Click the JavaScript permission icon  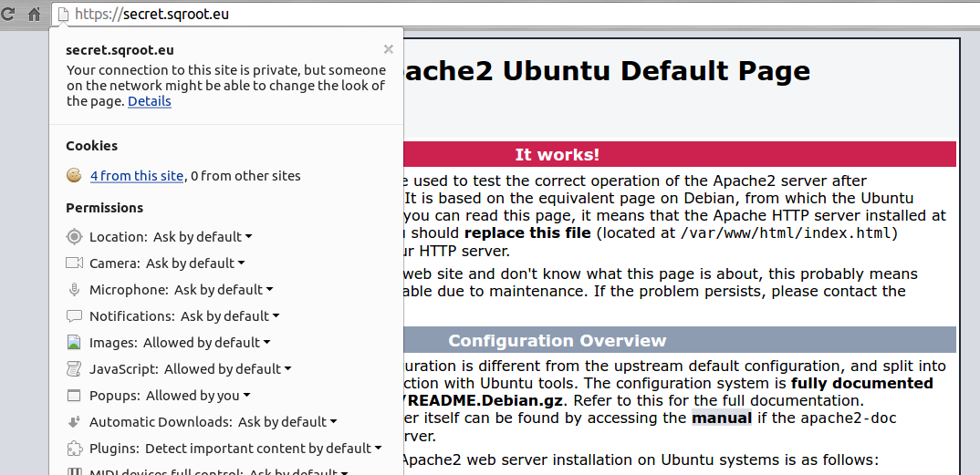pos(75,369)
